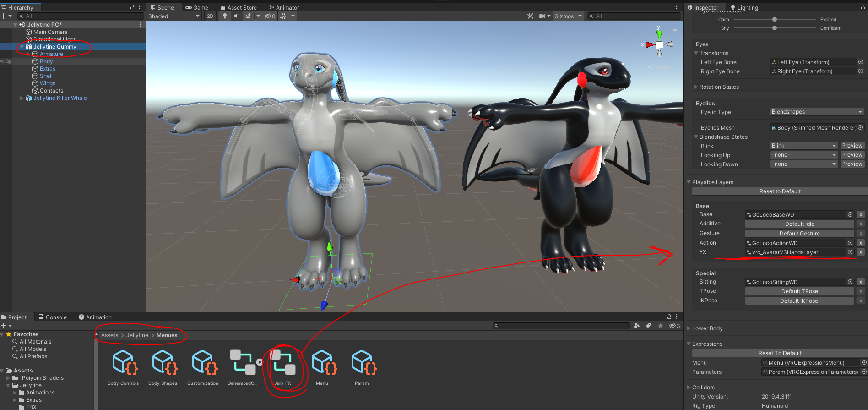Select the Param asset icon
The width and height of the screenshot is (868, 410).
[363, 362]
